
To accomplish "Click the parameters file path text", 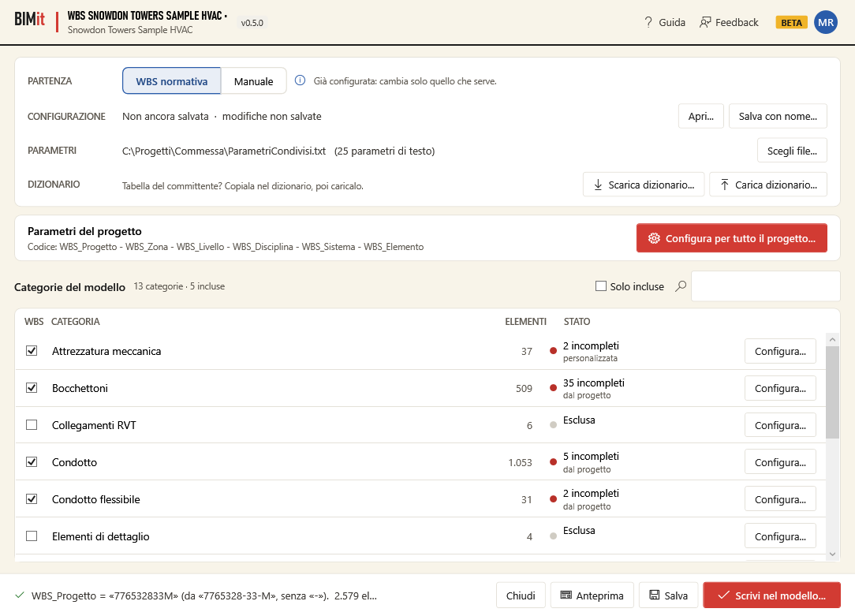I will point(224,151).
